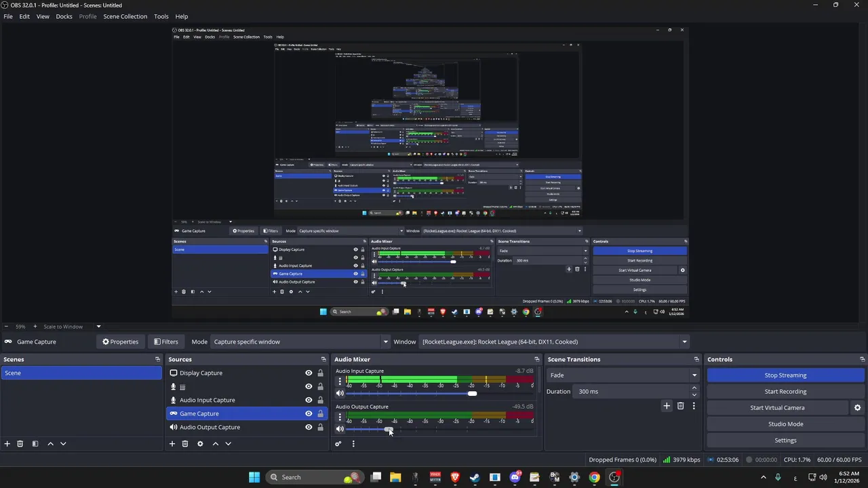
Task: Open preview scale dropdown arrow
Action: (98, 327)
